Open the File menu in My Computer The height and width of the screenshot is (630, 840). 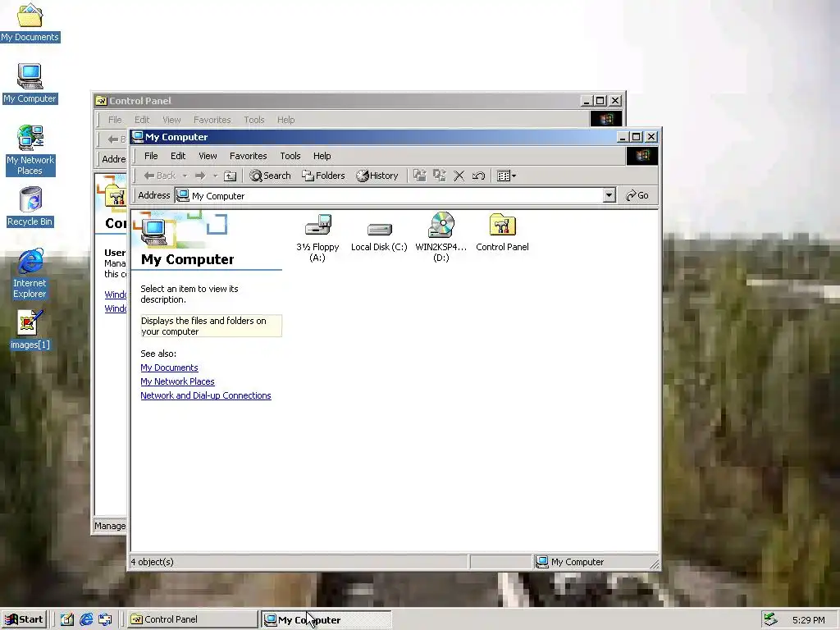151,156
